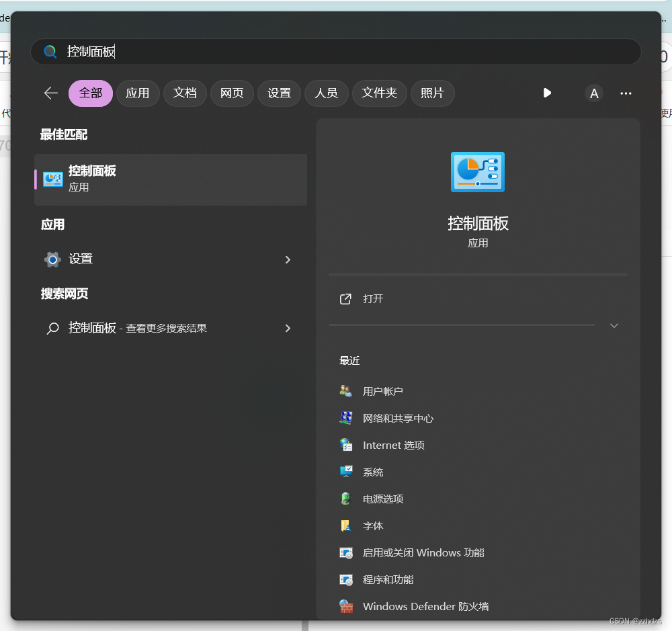Click the Windows Defender 防火墙 brick-wall icon
This screenshot has height=631, width=672.
pos(346,607)
